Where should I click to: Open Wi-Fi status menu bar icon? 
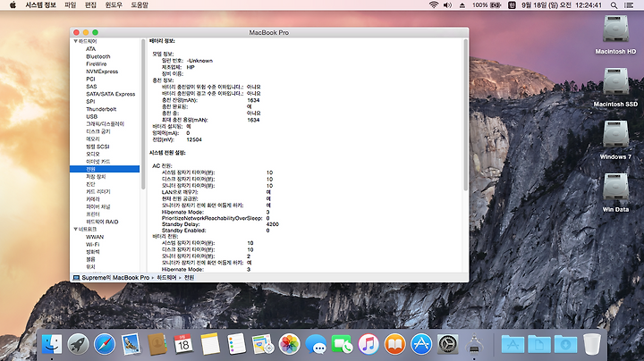[434, 5]
